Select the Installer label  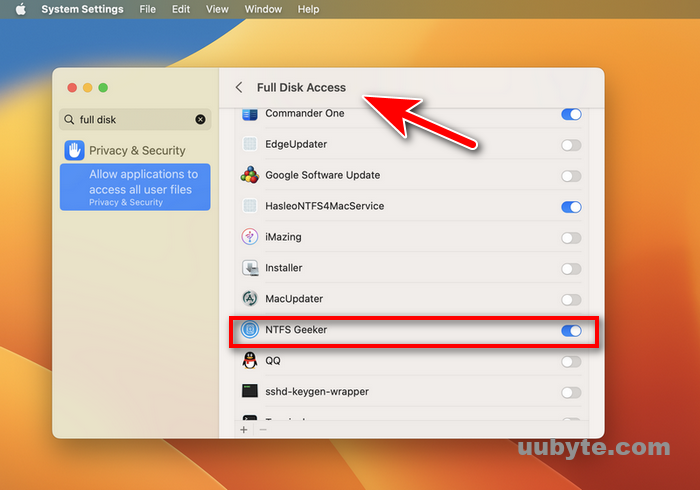283,268
